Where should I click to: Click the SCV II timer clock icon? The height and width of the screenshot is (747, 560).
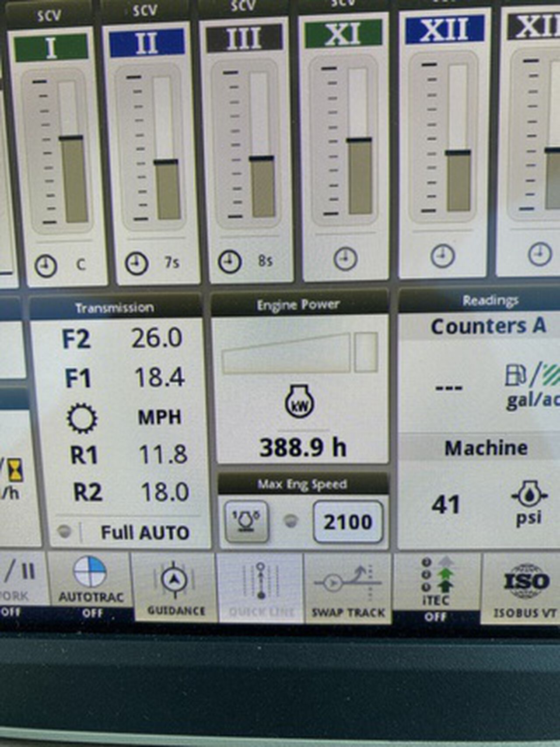point(136,263)
